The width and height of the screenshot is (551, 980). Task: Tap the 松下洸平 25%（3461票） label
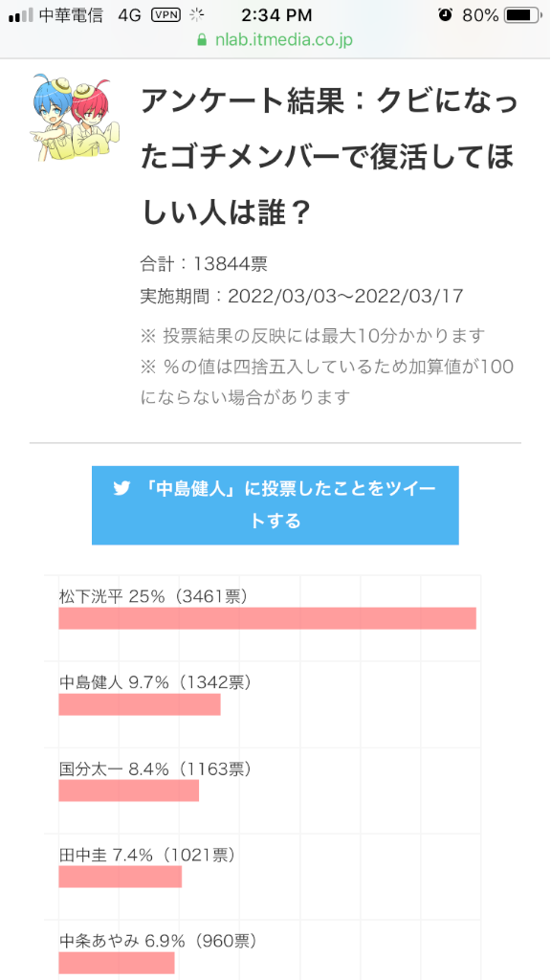[x=154, y=596]
